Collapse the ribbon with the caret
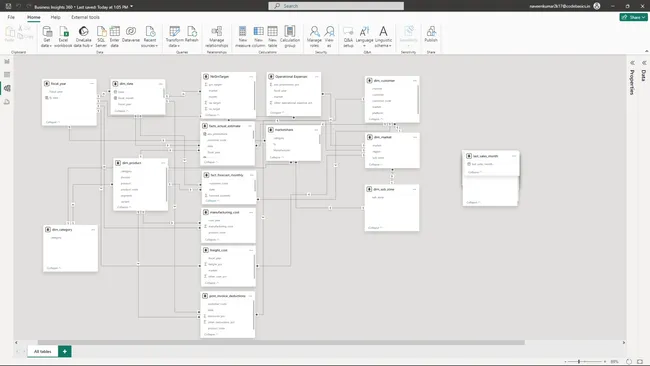Image resolution: width=650 pixels, height=366 pixels. coord(647,51)
